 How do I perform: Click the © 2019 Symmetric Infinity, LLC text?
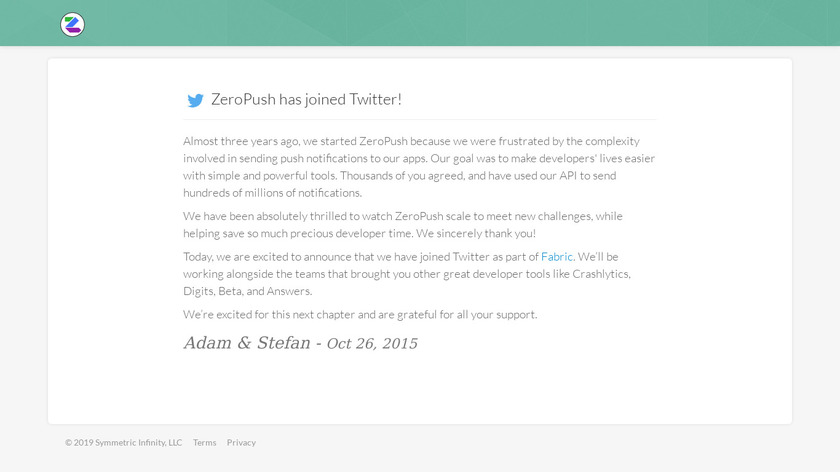click(x=124, y=442)
